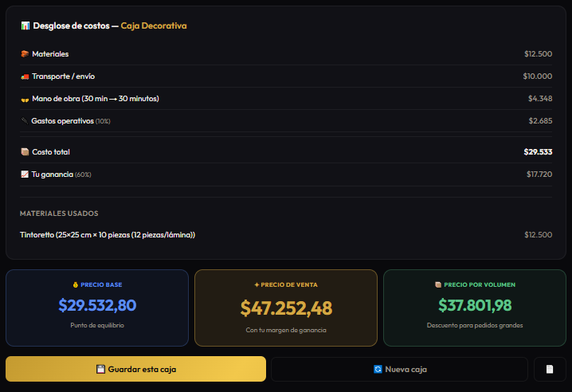The width and height of the screenshot is (572, 392).
Task: Click the hands icon beside Mano de obra
Action: click(25, 100)
